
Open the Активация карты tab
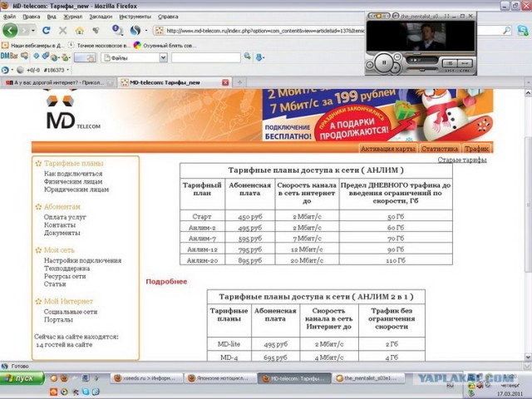click(x=388, y=149)
